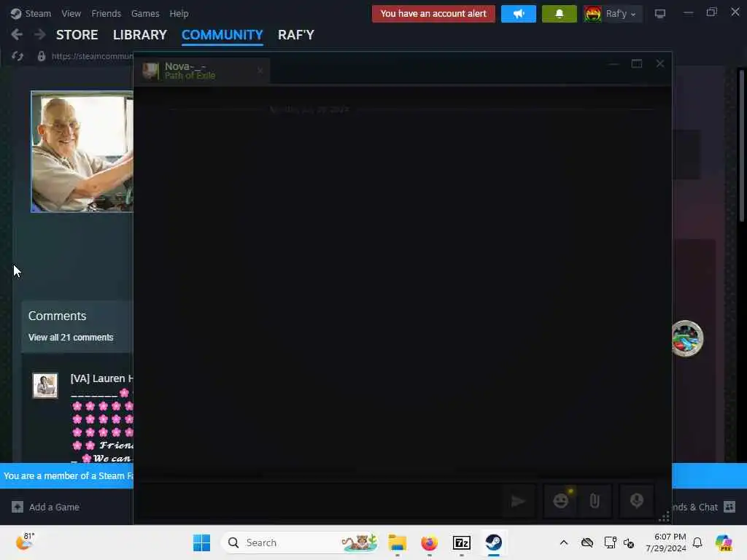Switch to the LIBRARY tab

tap(139, 35)
